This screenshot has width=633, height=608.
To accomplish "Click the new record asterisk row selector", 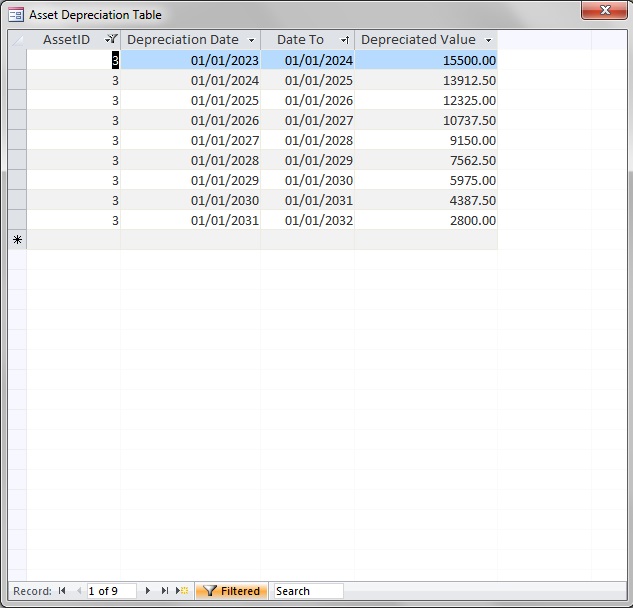I will point(17,240).
